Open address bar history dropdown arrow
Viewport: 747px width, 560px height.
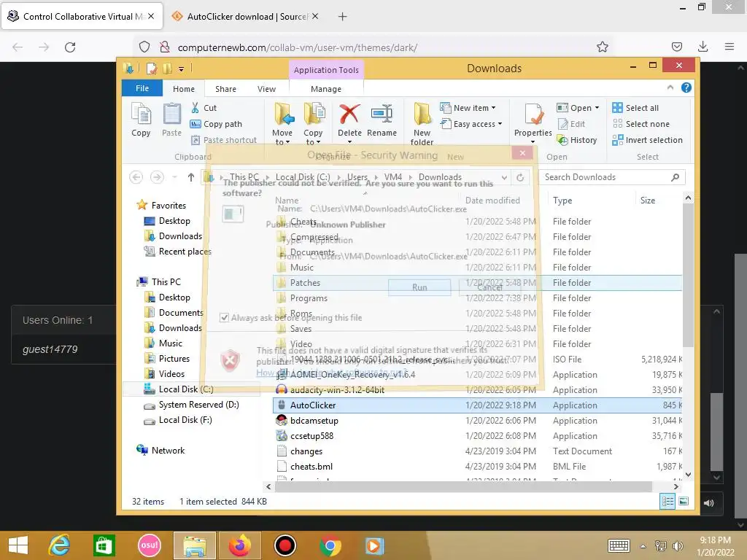504,178
